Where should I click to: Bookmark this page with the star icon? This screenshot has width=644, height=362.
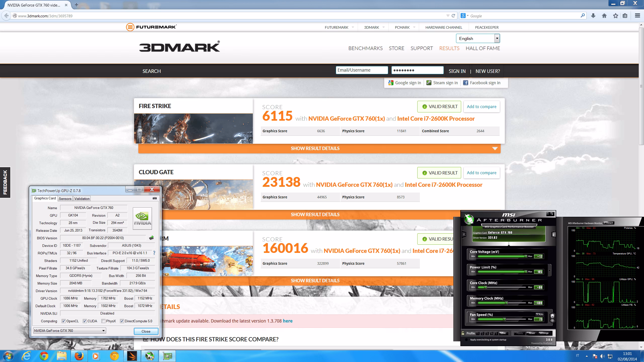pos(615,16)
